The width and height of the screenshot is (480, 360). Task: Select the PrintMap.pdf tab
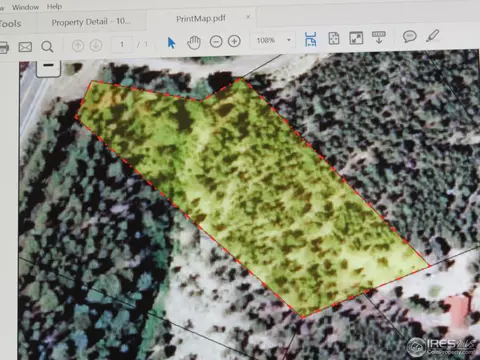pos(201,19)
